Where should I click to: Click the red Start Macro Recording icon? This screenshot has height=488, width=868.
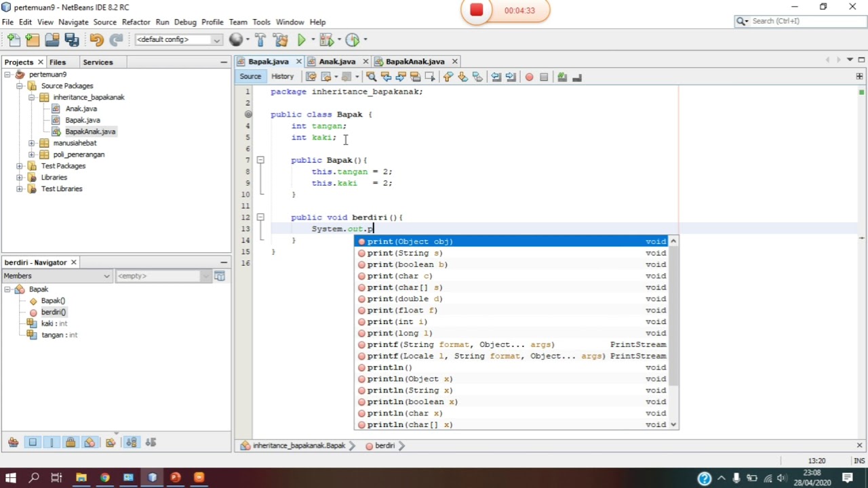529,77
